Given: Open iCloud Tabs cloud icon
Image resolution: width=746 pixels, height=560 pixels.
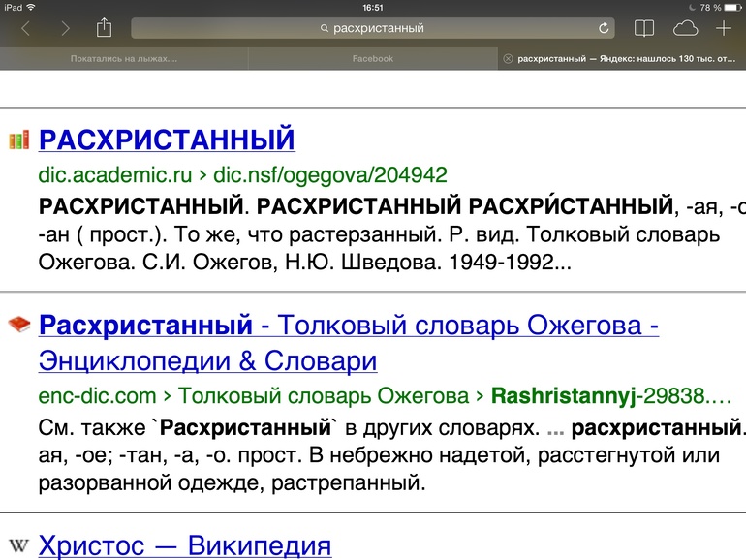Looking at the screenshot, I should click(685, 28).
